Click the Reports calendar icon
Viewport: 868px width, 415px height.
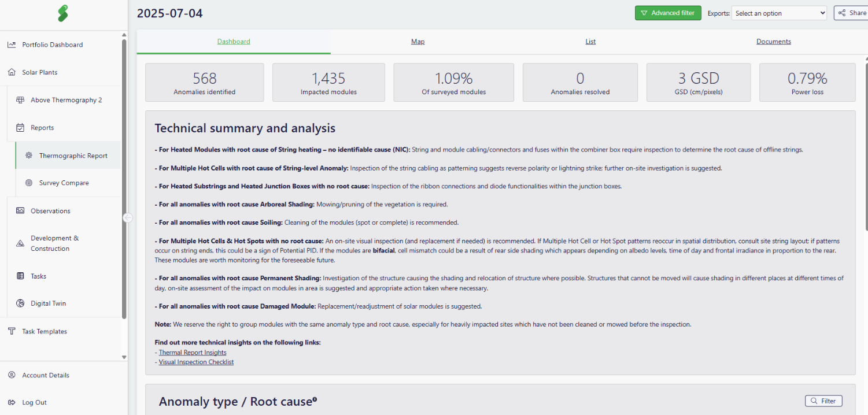click(x=20, y=128)
